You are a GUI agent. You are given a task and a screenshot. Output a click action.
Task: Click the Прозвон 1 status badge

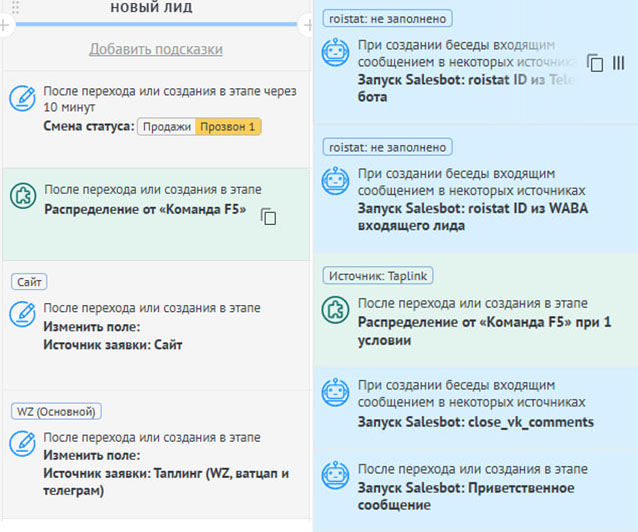click(x=228, y=127)
